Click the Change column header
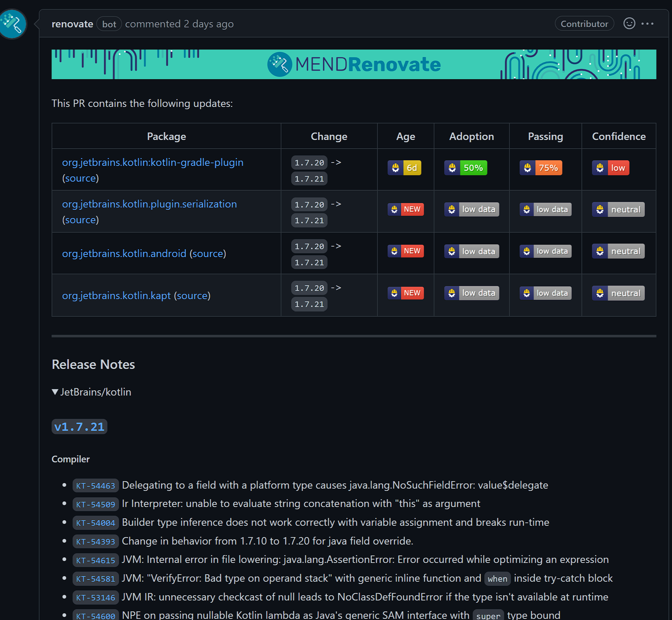 coord(329,136)
